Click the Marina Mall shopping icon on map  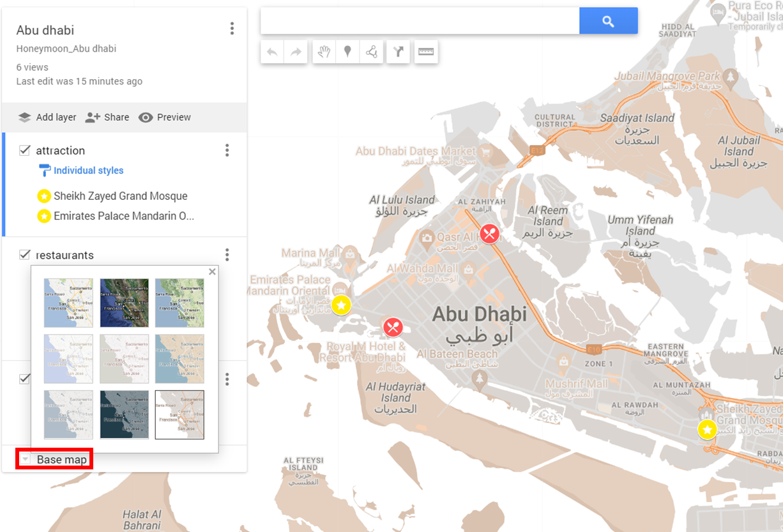pyautogui.click(x=350, y=254)
